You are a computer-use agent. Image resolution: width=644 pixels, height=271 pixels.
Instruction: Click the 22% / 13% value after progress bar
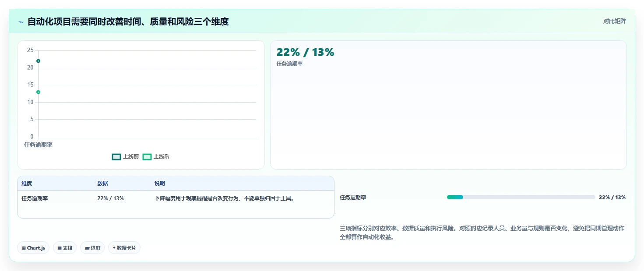[x=612, y=198]
